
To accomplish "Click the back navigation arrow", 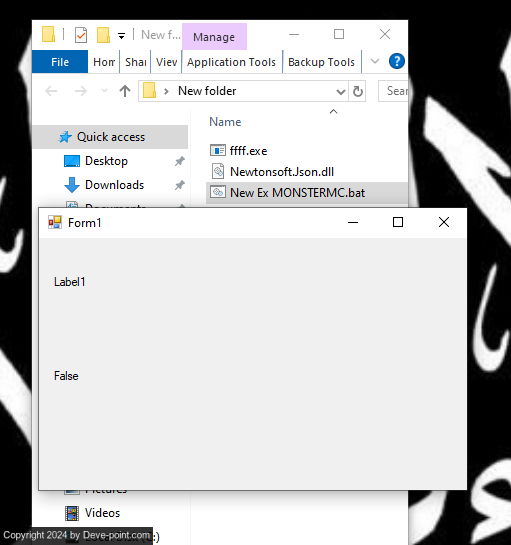I will click(x=51, y=91).
